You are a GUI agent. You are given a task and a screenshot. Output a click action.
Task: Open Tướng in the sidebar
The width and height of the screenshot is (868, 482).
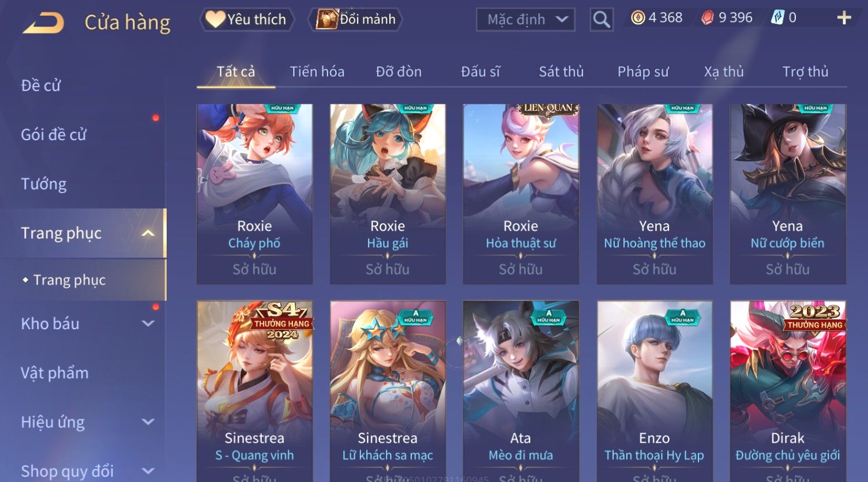point(44,184)
